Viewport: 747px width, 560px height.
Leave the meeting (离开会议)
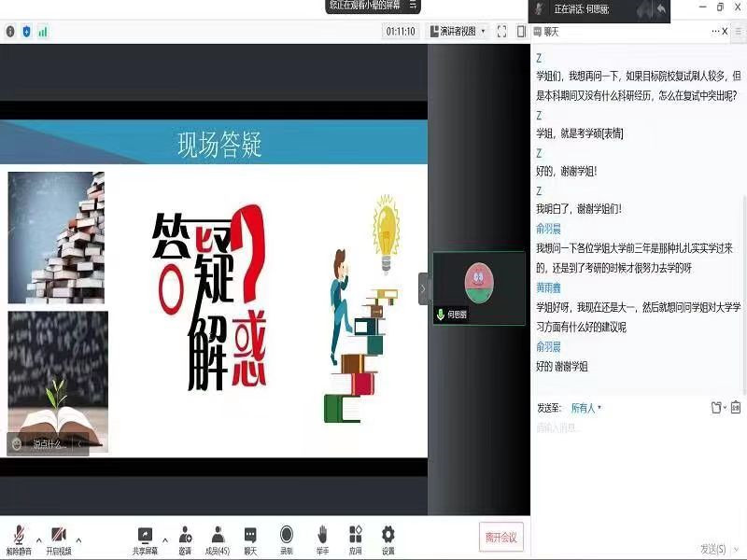(x=500, y=538)
